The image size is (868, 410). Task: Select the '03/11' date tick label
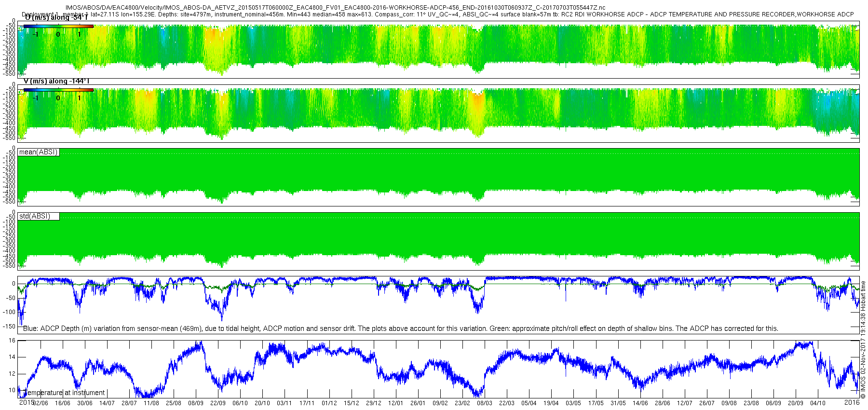[285, 403]
